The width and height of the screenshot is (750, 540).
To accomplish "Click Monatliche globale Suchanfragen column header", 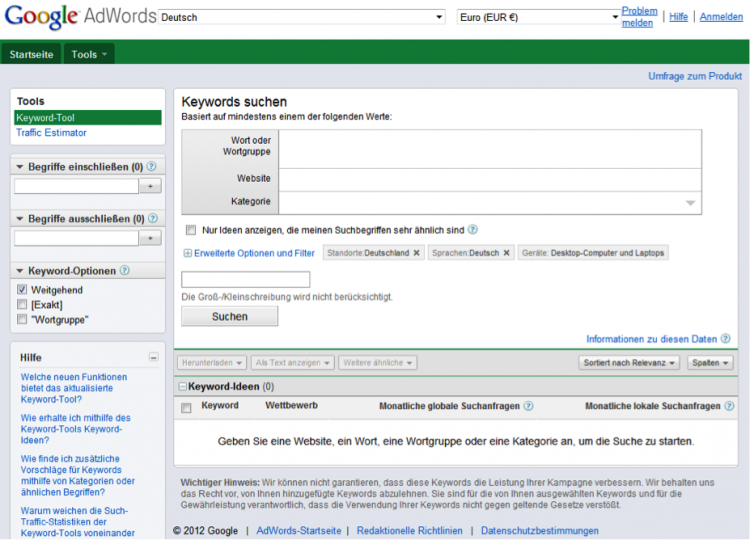I will pyautogui.click(x=449, y=406).
